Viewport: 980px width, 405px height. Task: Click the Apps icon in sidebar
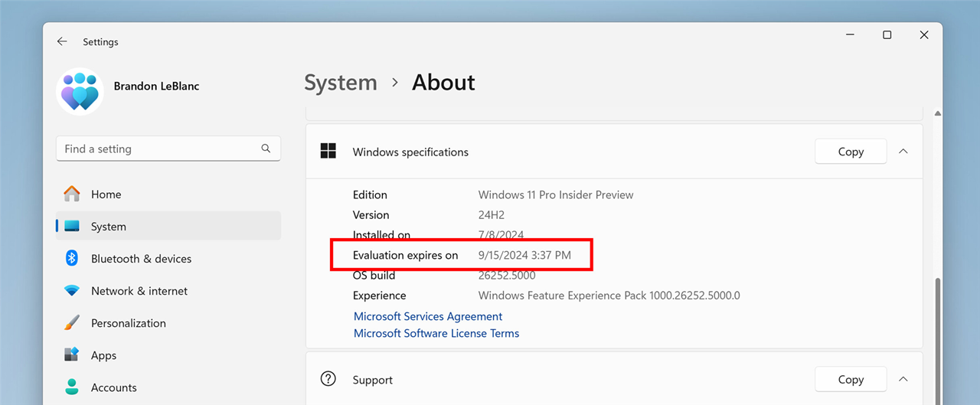[x=72, y=354]
